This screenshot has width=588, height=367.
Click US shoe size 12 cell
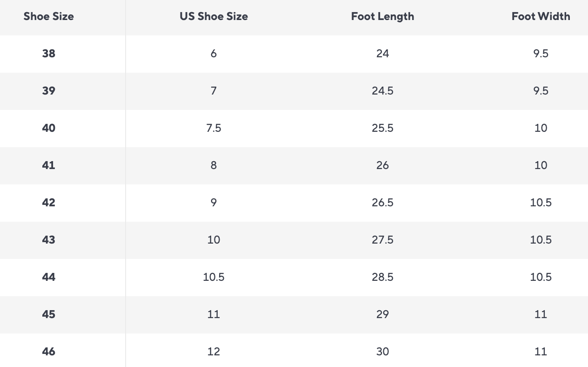click(x=214, y=352)
